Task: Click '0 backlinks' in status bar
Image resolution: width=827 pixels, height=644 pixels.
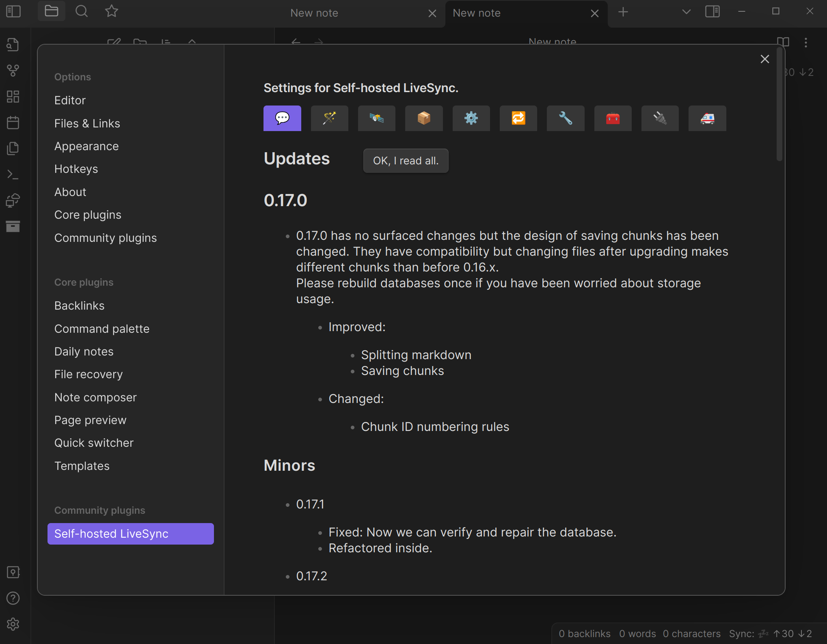Action: (x=584, y=633)
